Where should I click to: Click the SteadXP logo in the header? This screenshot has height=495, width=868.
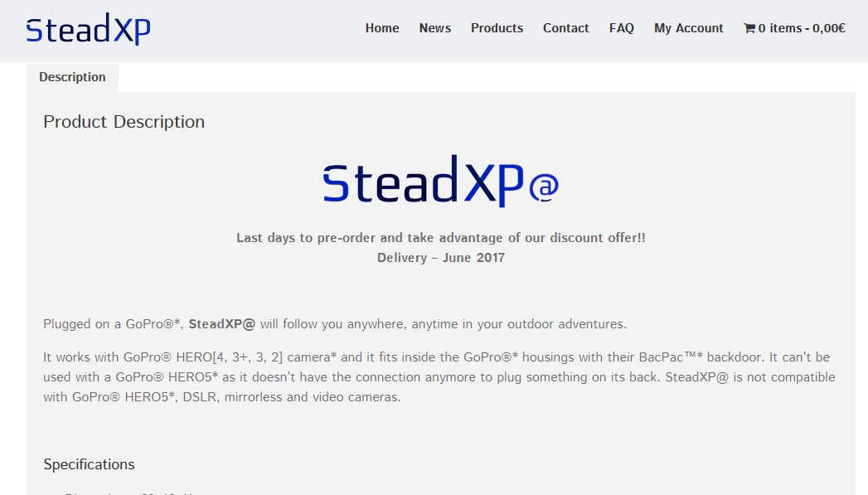coord(88,29)
